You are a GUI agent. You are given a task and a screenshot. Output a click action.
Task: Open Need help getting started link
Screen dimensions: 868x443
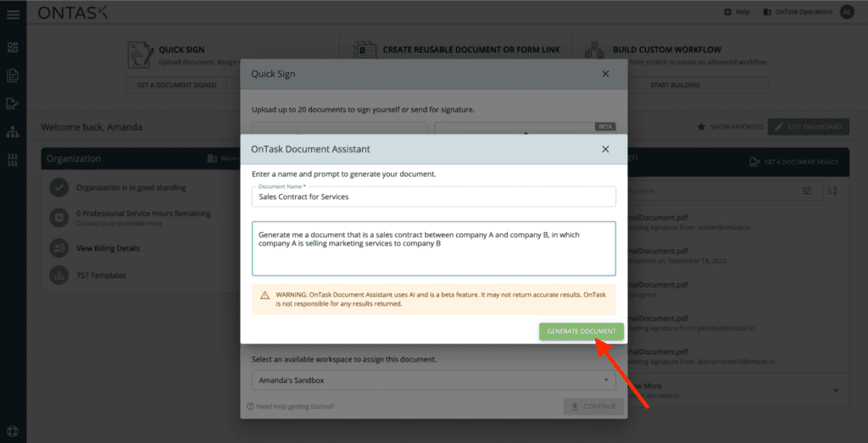[x=291, y=407]
